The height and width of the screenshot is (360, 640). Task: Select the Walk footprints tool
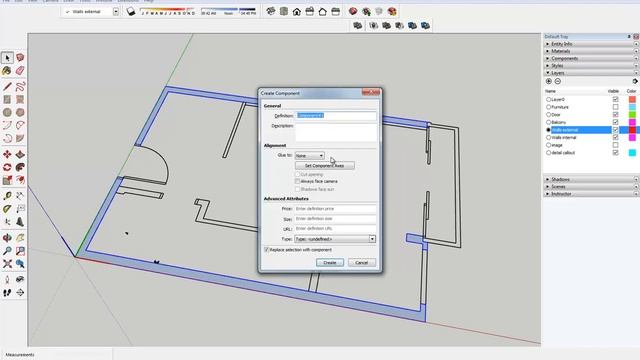(7, 293)
